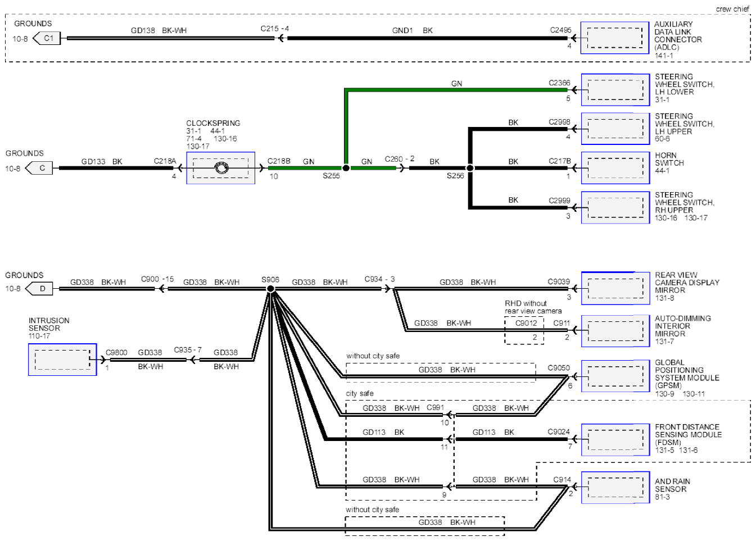Click the C217B connector label

coord(559,161)
